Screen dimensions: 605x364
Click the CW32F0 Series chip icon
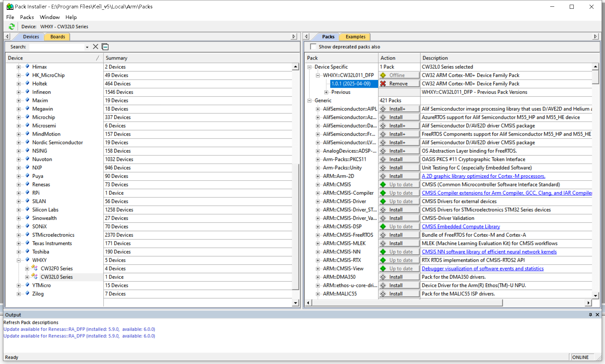click(x=35, y=268)
